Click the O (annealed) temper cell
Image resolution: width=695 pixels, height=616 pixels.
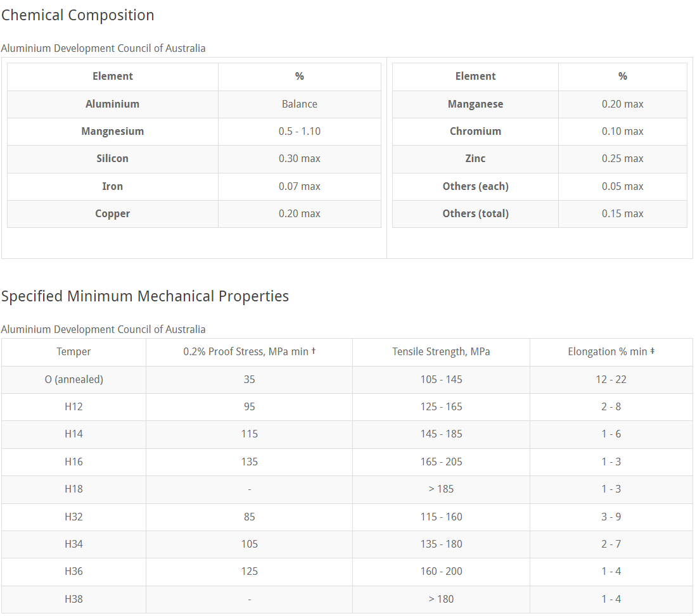click(73, 379)
